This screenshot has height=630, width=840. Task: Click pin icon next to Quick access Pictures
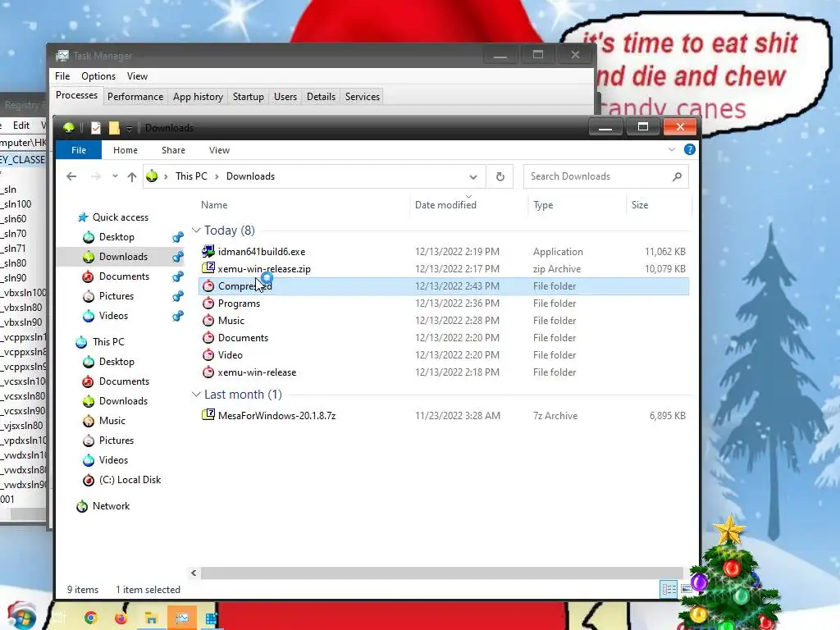pos(177,295)
